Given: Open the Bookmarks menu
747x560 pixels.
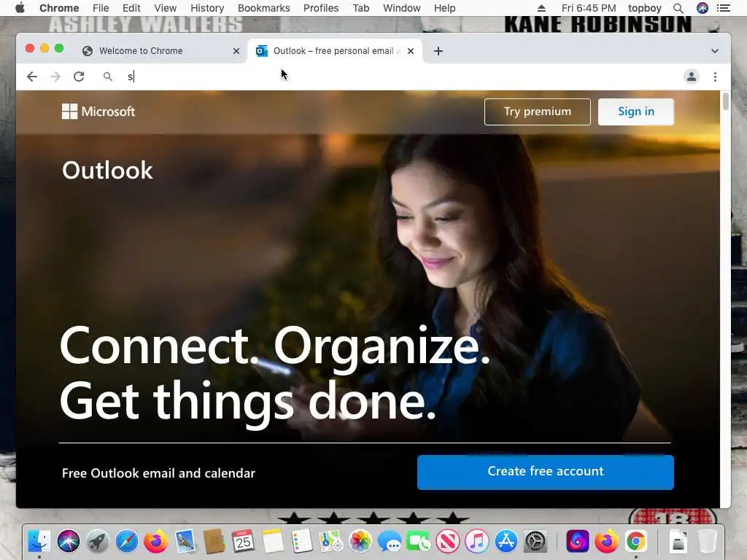Looking at the screenshot, I should [263, 8].
